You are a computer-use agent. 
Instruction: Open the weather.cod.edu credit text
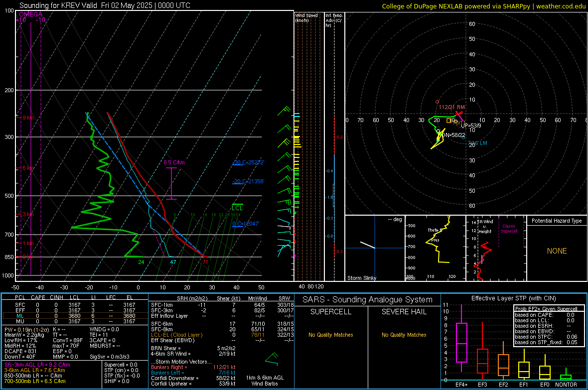point(561,6)
